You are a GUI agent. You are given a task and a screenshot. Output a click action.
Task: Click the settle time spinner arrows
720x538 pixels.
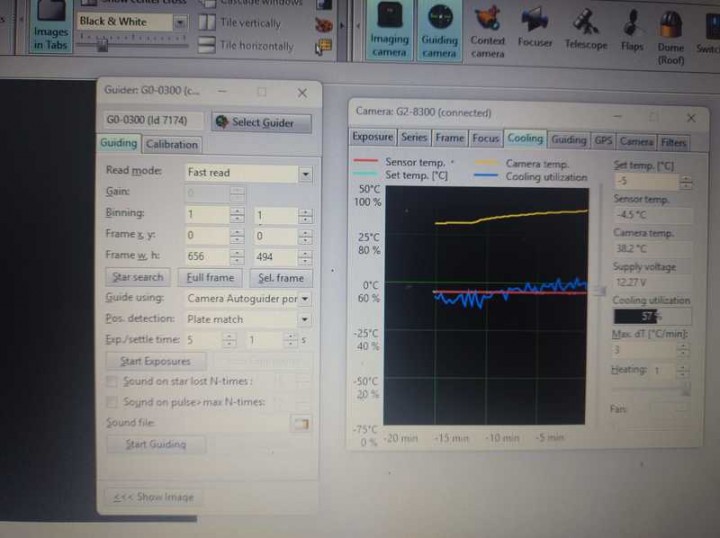(290, 340)
